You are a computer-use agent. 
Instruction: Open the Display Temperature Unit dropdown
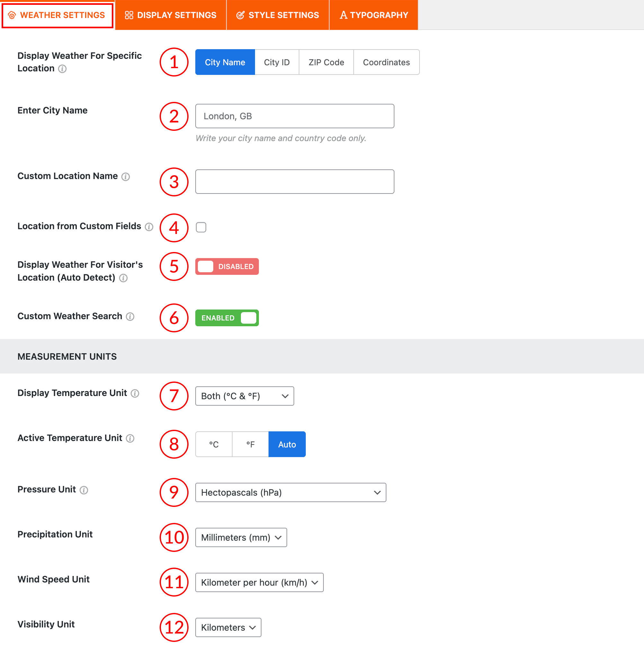tap(244, 396)
